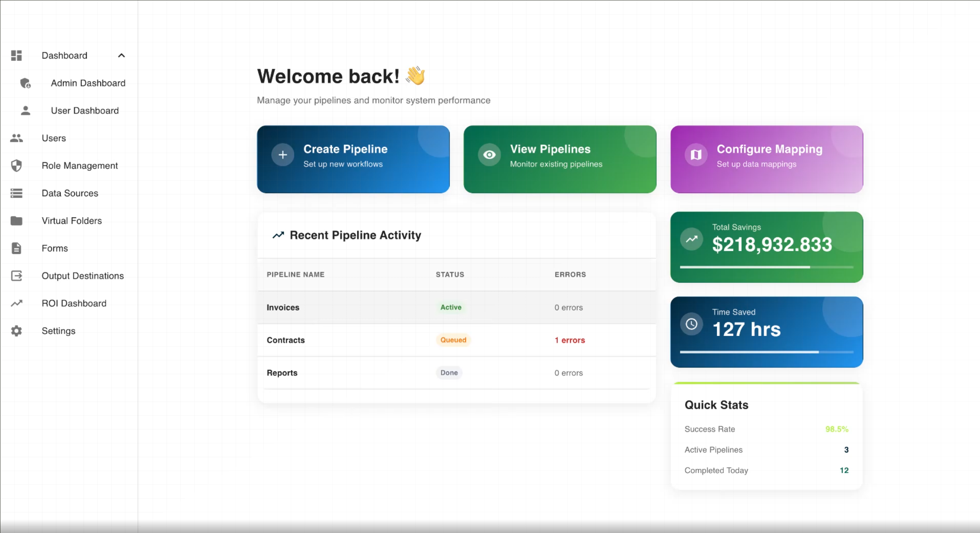Image resolution: width=980 pixels, height=533 pixels.
Task: Open User Dashboard menu item
Action: [85, 111]
